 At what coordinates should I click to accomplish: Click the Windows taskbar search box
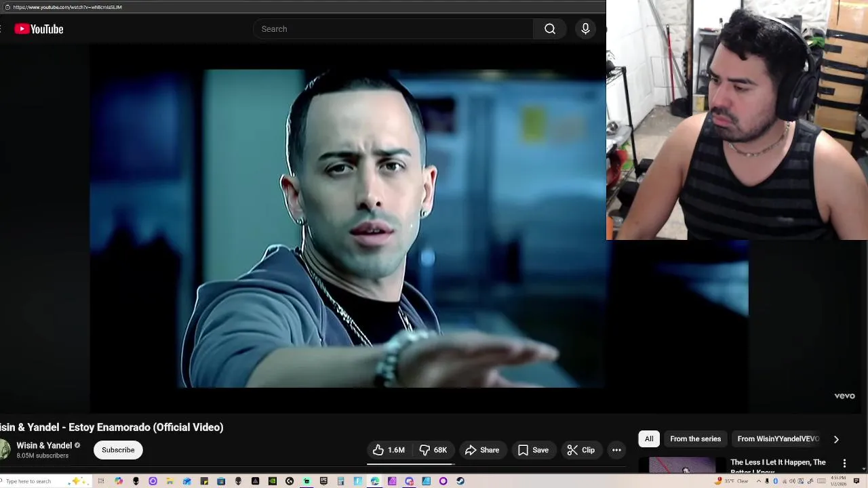click(44, 481)
